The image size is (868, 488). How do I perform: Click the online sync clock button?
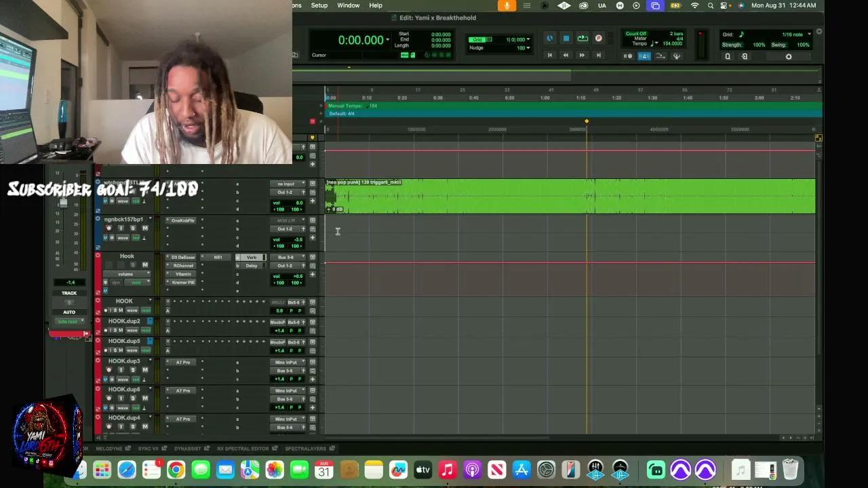[x=549, y=39]
